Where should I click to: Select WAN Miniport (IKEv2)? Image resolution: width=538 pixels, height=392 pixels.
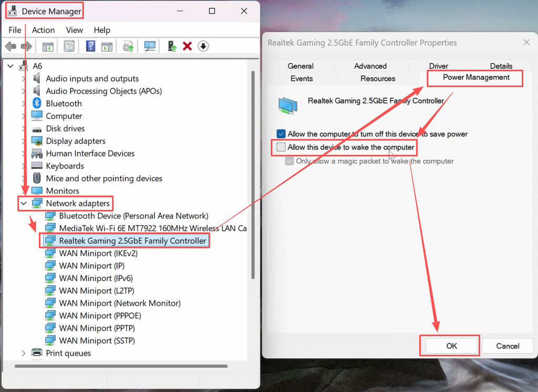tap(98, 253)
